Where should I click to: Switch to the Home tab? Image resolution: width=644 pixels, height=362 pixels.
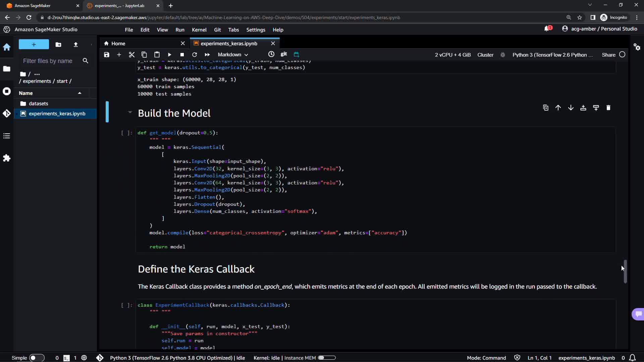pos(118,44)
